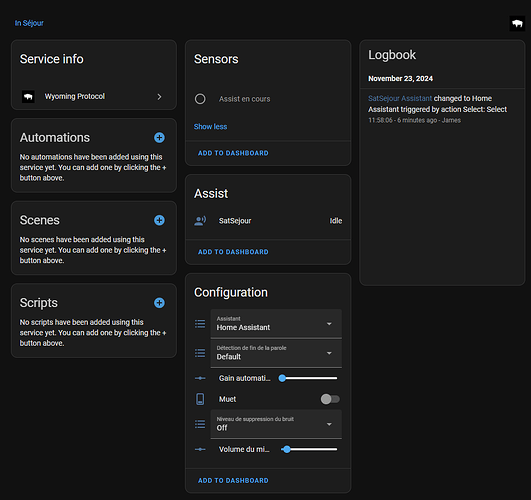531x500 pixels.
Task: Add a new scene with plus icon
Action: 159,220
